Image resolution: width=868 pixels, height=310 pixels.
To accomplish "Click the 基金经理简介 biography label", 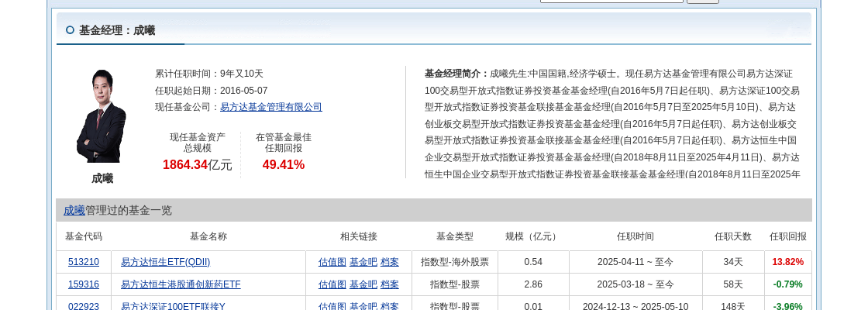I will click(457, 74).
